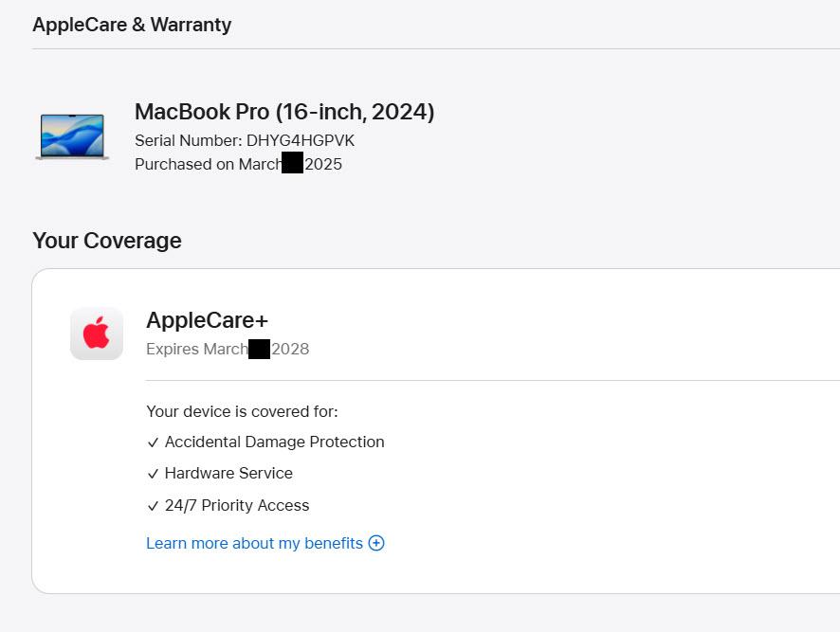Viewport: 840px width, 632px height.
Task: Click the black redaction box in the expiry date
Action: click(x=259, y=348)
